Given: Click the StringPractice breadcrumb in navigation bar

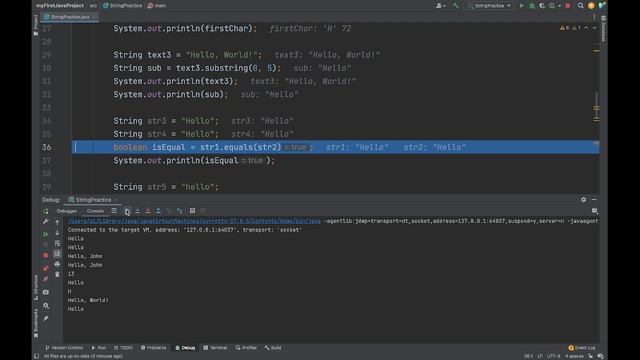Looking at the screenshot, I should coord(122,6).
